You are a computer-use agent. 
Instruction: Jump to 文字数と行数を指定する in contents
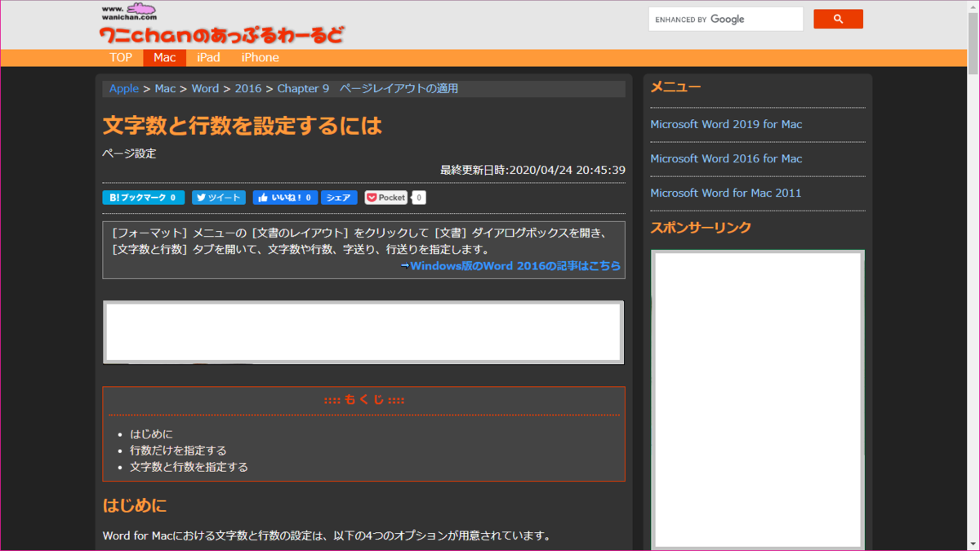(x=189, y=467)
